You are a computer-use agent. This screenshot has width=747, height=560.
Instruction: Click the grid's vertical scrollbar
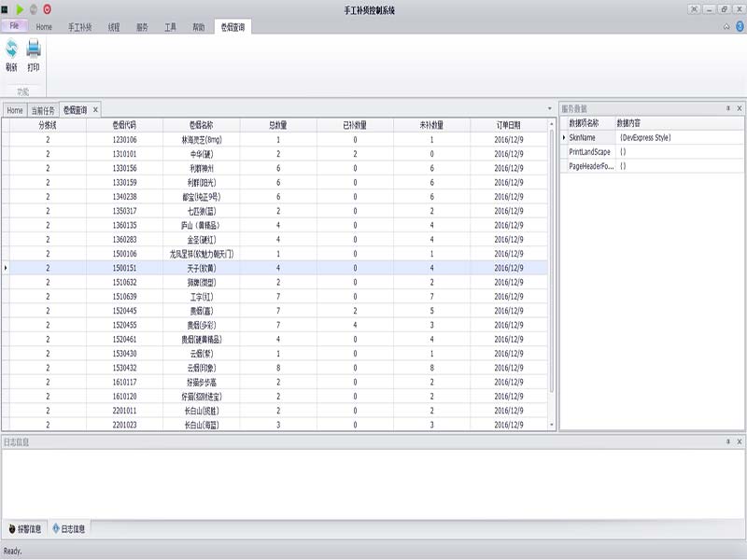click(552, 261)
